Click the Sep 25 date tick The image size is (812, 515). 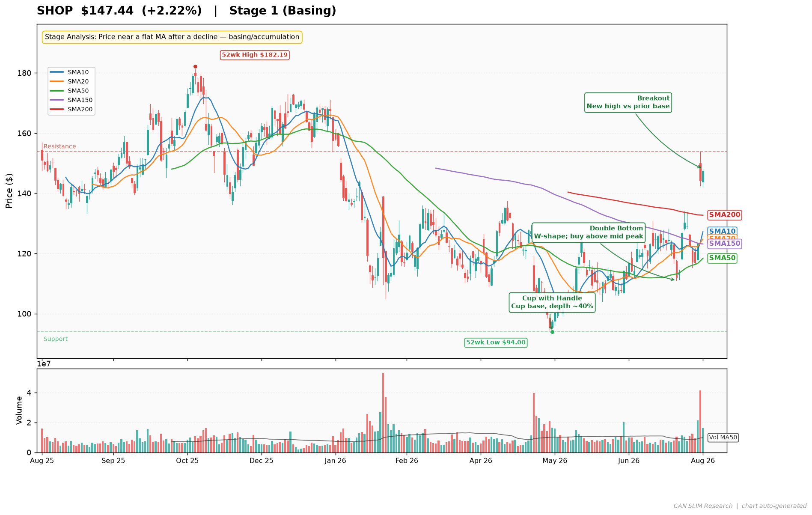(x=113, y=461)
